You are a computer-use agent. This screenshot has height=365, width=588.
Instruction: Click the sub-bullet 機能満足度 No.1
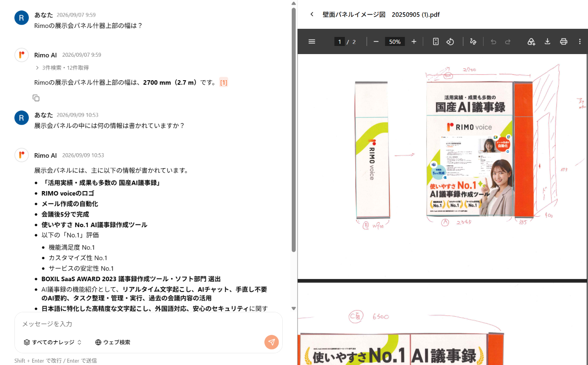(x=72, y=247)
